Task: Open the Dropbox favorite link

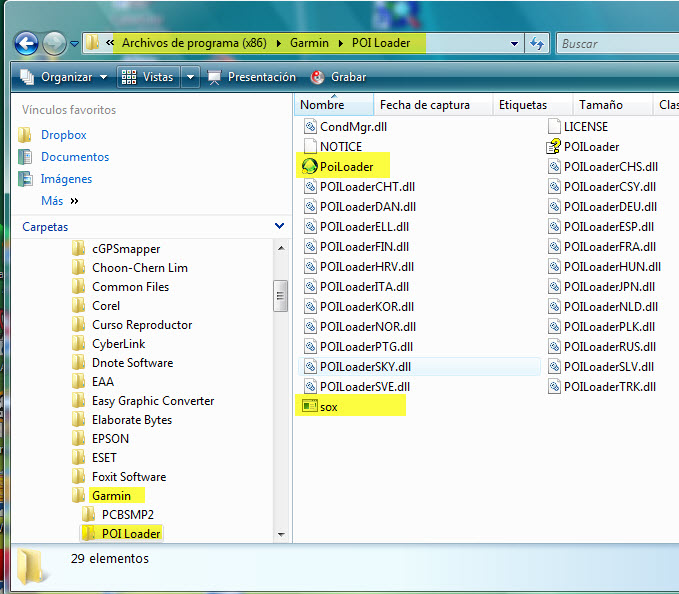Action: pos(64,135)
